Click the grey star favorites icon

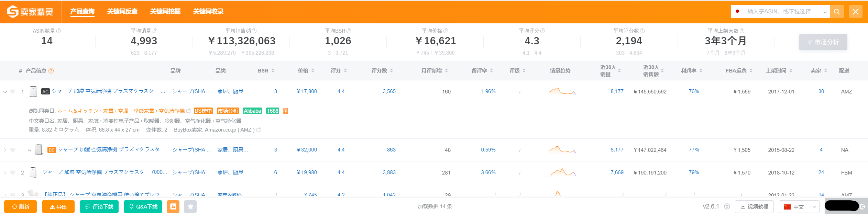pos(190,206)
